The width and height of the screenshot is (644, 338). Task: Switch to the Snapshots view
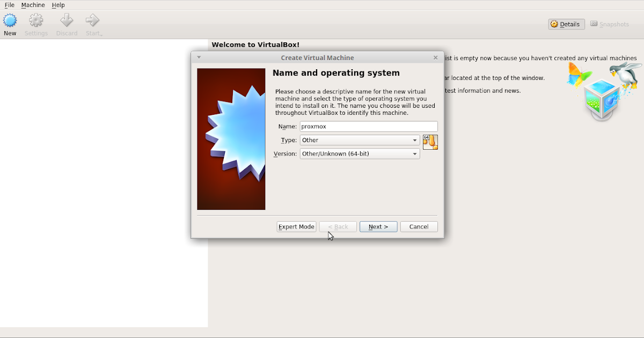pos(610,24)
